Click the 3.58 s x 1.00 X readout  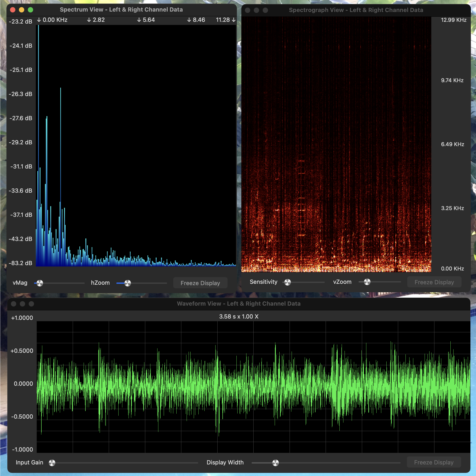coord(239,316)
